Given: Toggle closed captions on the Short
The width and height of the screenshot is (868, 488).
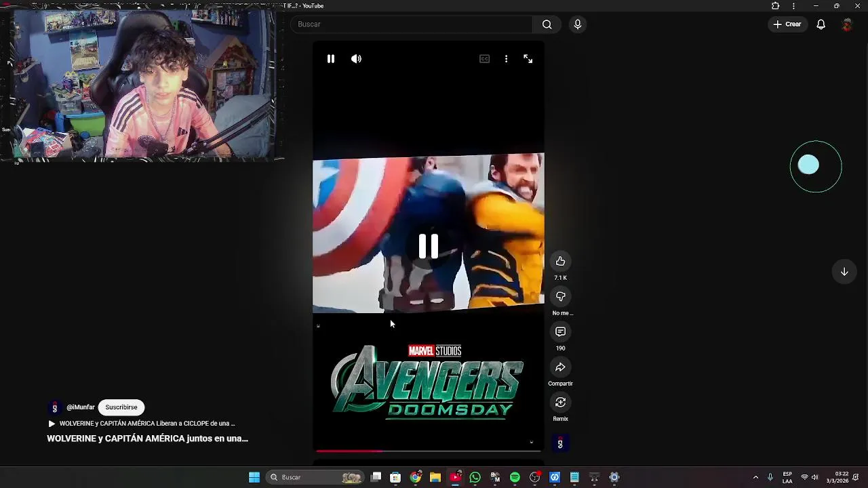Looking at the screenshot, I should coord(484,59).
